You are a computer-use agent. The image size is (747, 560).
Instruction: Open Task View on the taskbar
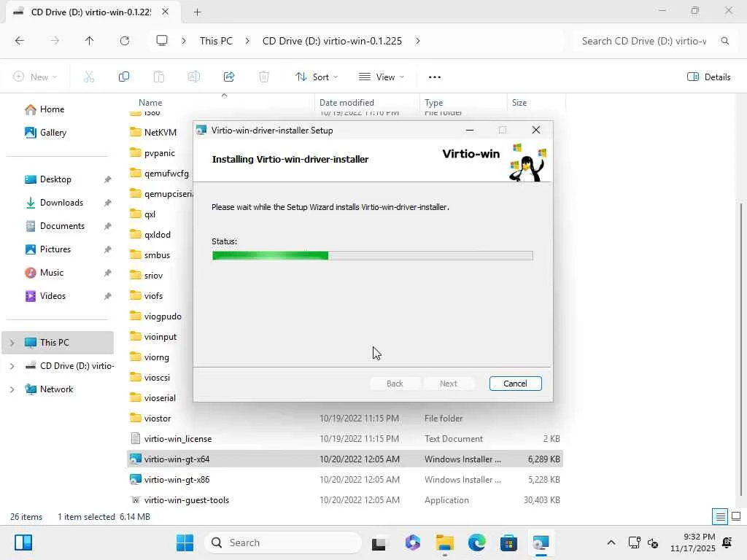[x=379, y=542]
